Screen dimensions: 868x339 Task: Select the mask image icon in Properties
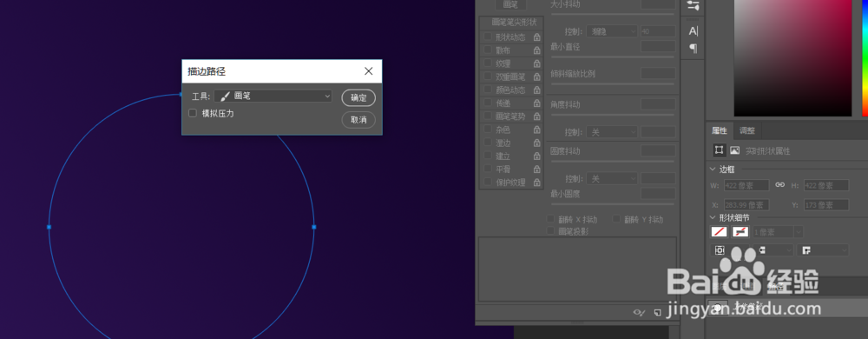click(735, 150)
